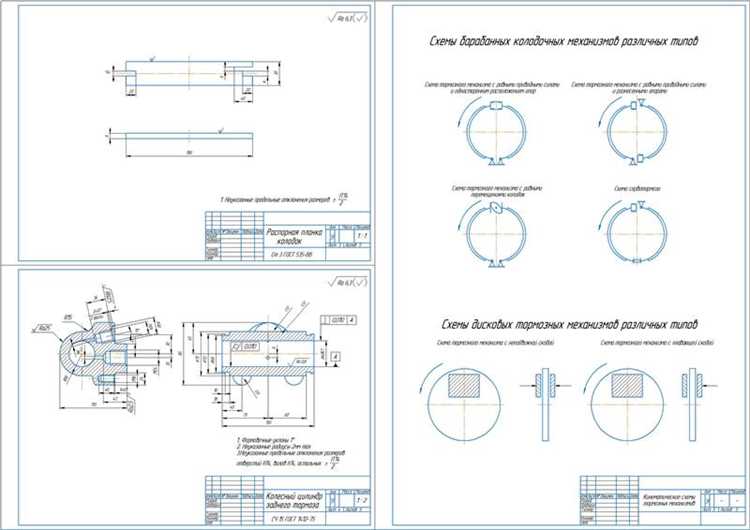The width and height of the screenshot is (750, 530).
Task: Click datum marker 'A' box on cylinder drawing
Action: coord(335,356)
